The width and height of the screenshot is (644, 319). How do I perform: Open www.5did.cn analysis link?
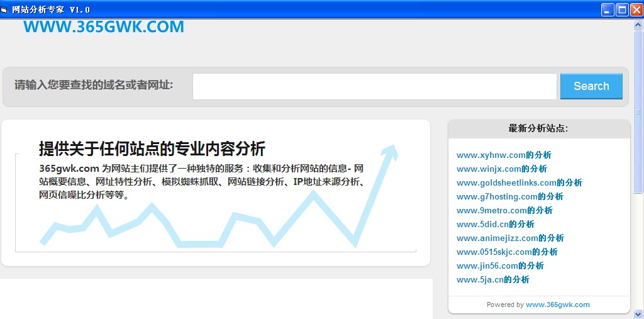tap(496, 225)
